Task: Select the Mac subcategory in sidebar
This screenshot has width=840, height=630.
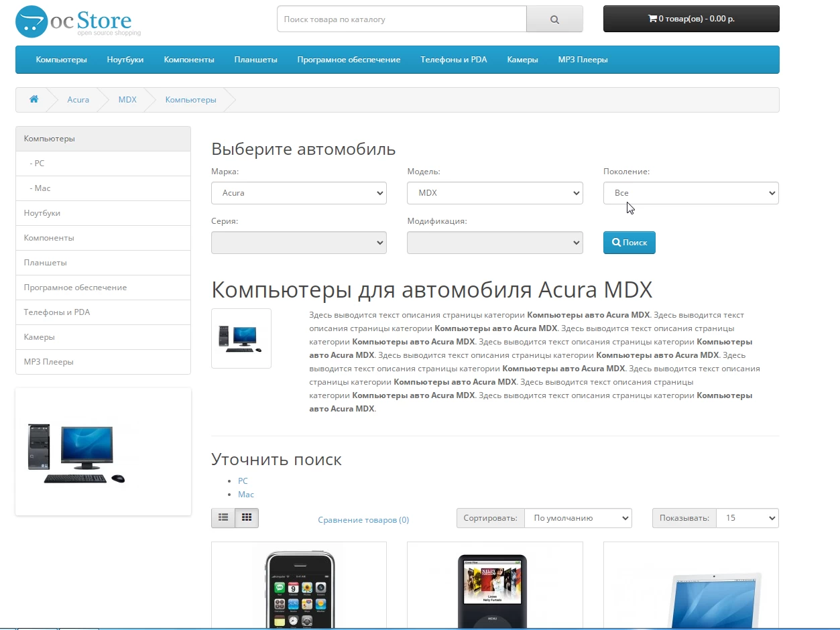Action: click(x=103, y=188)
